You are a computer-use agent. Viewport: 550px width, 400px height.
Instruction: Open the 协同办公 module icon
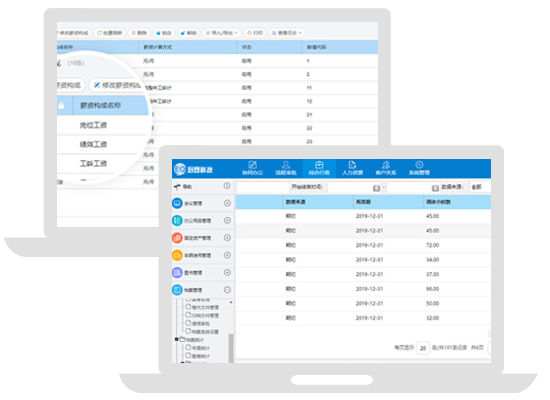tap(253, 165)
